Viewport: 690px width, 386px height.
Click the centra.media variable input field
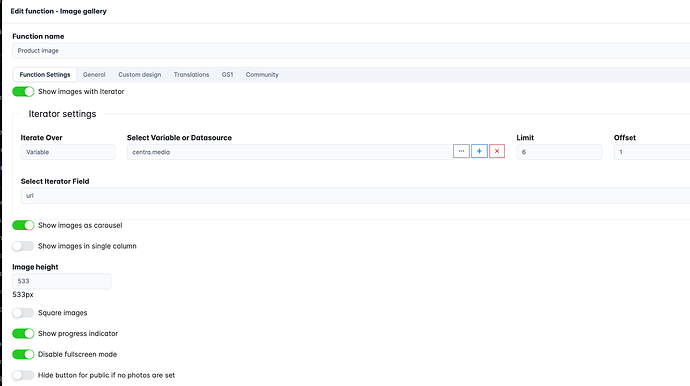(290, 152)
